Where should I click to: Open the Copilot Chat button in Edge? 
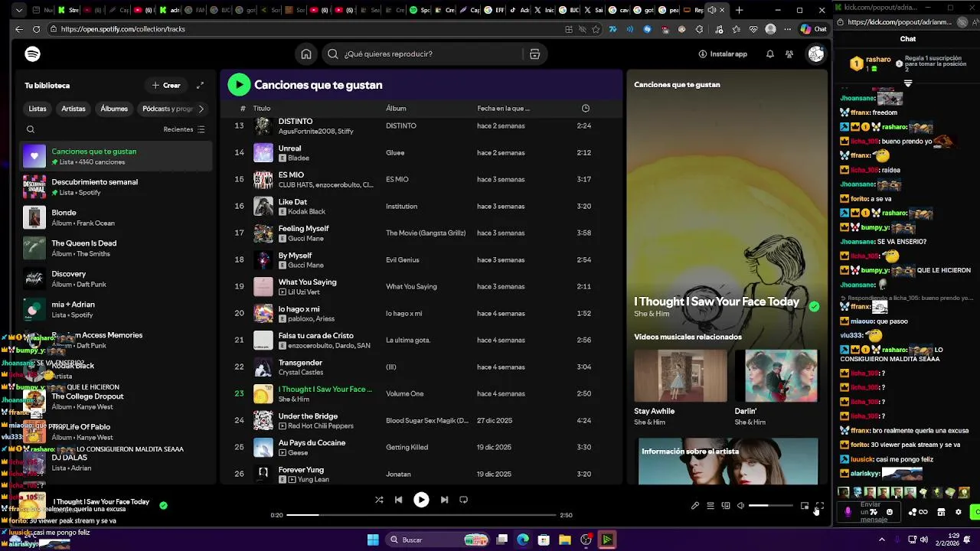pyautogui.click(x=814, y=29)
